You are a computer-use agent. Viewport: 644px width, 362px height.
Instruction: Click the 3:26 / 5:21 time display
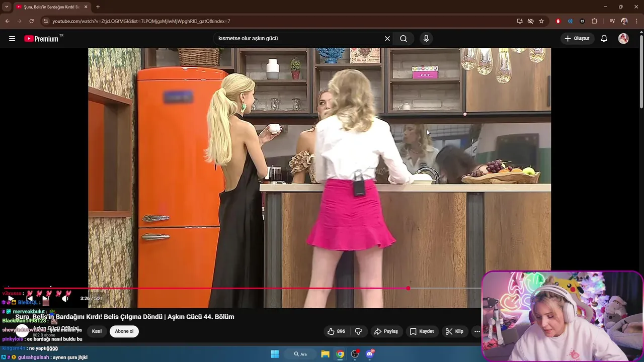tap(91, 298)
